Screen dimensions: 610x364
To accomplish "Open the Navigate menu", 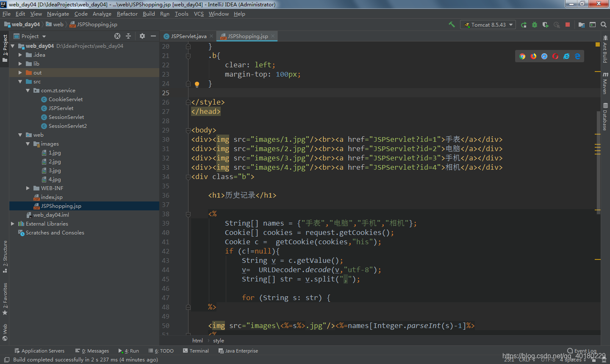I will 58,14.
